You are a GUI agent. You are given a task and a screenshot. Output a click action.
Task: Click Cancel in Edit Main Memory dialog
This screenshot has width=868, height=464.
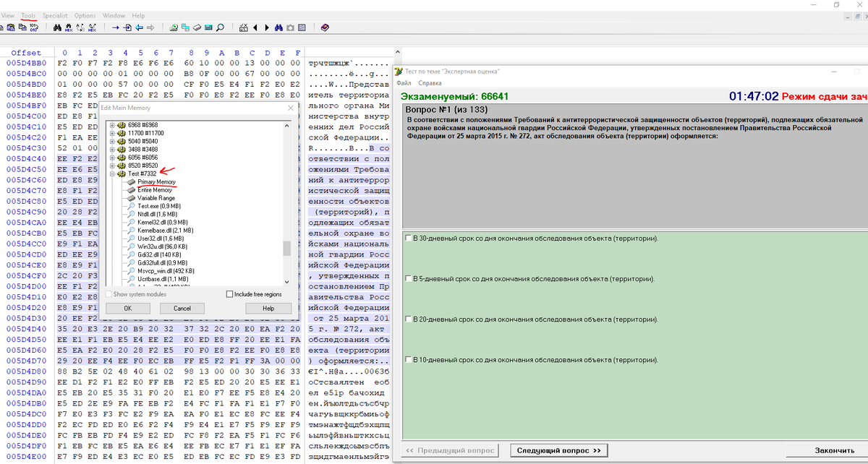coord(182,308)
